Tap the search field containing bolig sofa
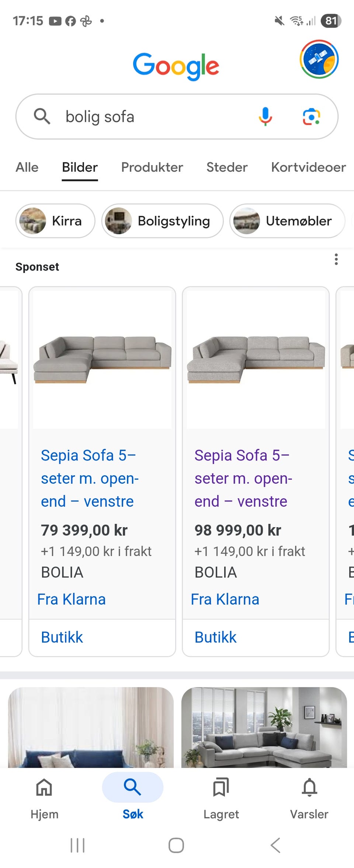354x868 pixels. point(155,116)
